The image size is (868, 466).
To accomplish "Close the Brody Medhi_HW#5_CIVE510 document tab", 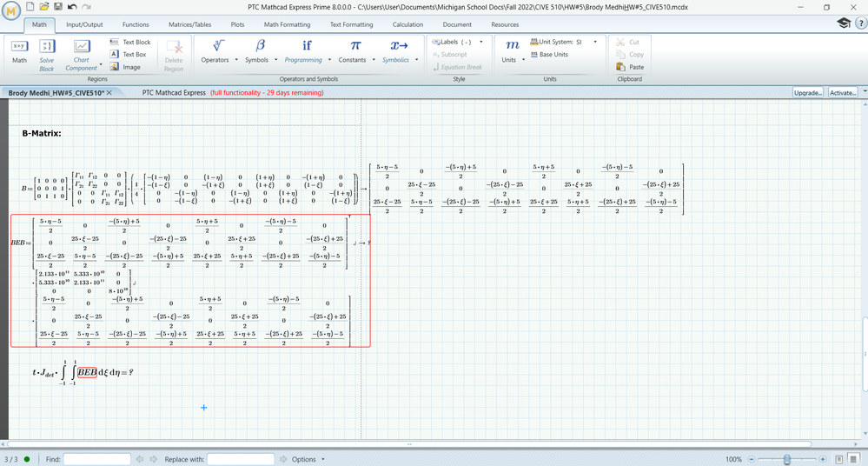I will [109, 92].
